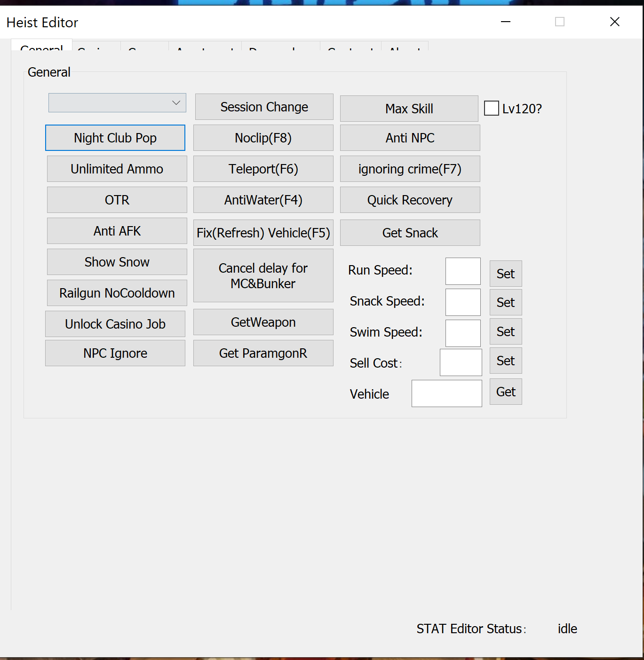Screen dimensions: 644x660
Task: Focus the Sell Cost input box
Action: pos(461,362)
